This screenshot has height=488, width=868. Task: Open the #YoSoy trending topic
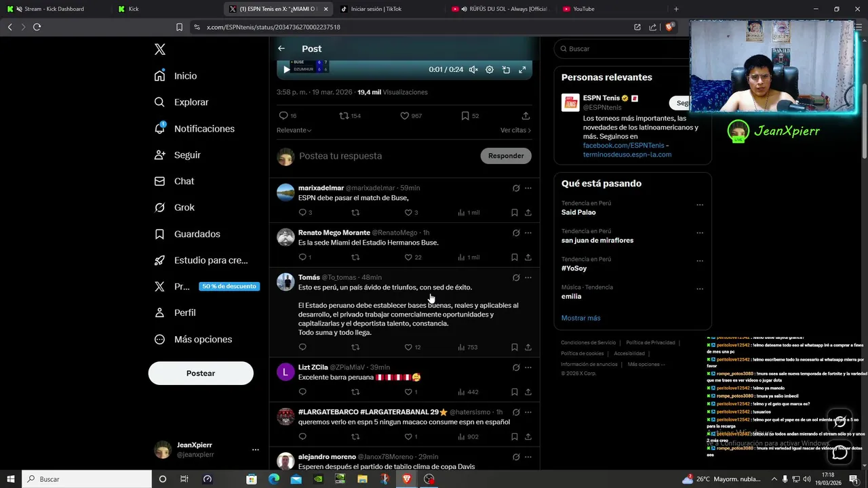coord(574,268)
